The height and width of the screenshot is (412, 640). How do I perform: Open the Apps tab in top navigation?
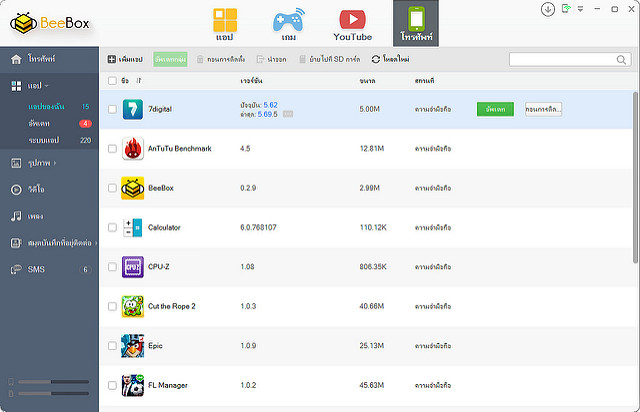coord(224,24)
